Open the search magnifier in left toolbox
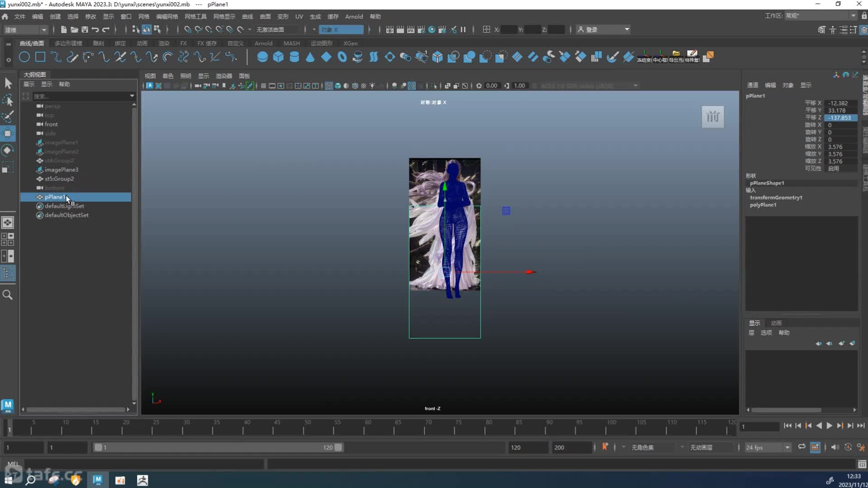Image resolution: width=868 pixels, height=488 pixels. tap(8, 295)
